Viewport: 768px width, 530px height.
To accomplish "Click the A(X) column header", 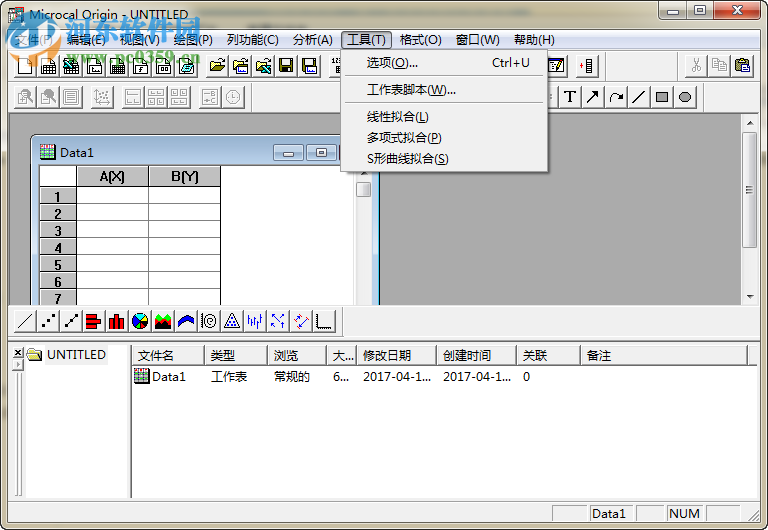I will 112,177.
